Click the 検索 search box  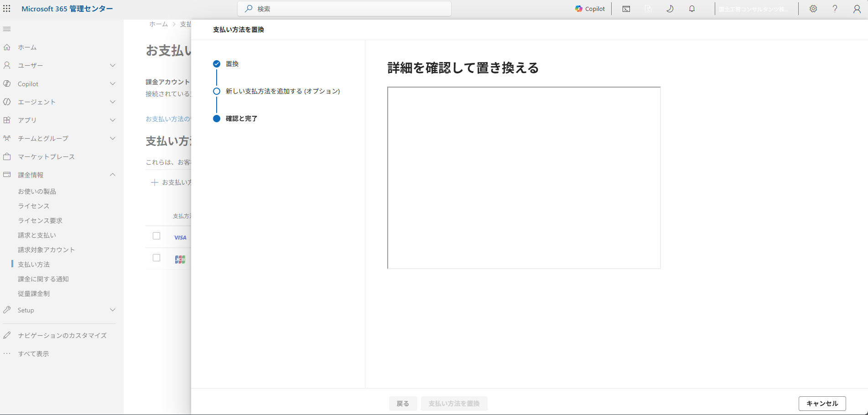pyautogui.click(x=344, y=9)
